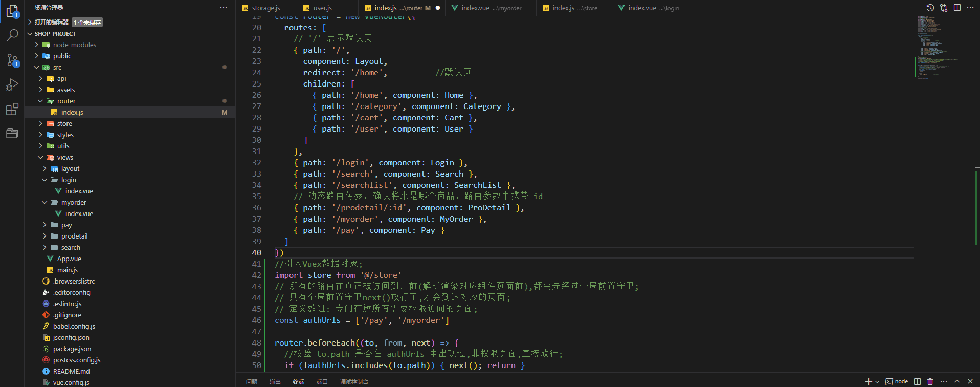Open Run and Debug view

click(x=12, y=84)
